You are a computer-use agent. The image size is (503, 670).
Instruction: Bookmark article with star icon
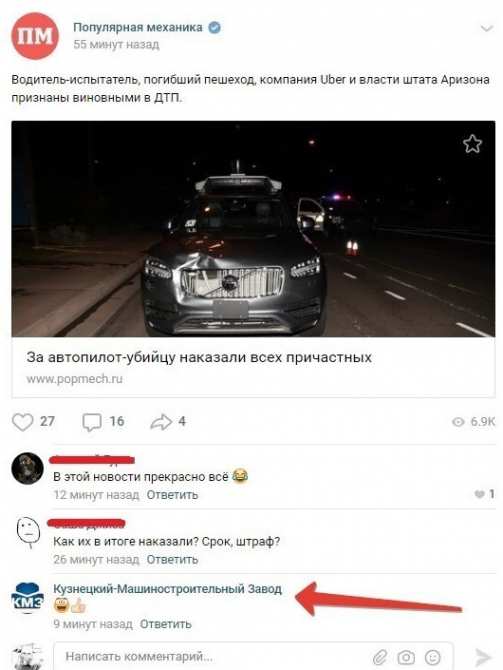click(472, 144)
